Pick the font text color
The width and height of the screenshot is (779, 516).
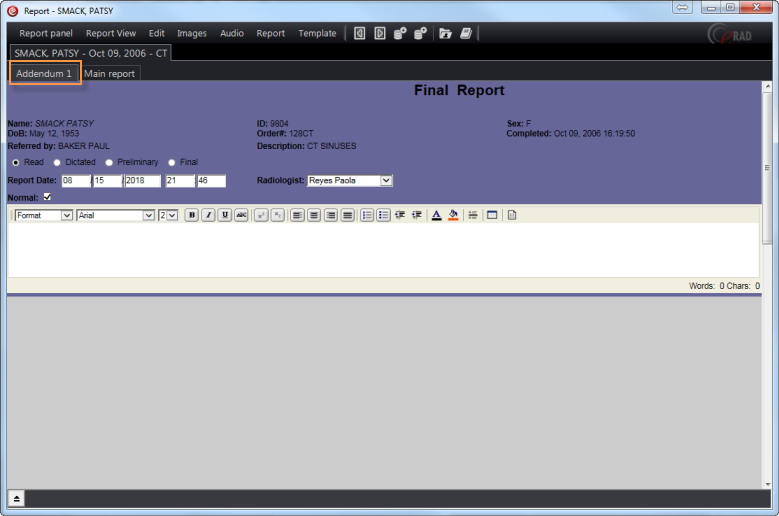coord(436,215)
